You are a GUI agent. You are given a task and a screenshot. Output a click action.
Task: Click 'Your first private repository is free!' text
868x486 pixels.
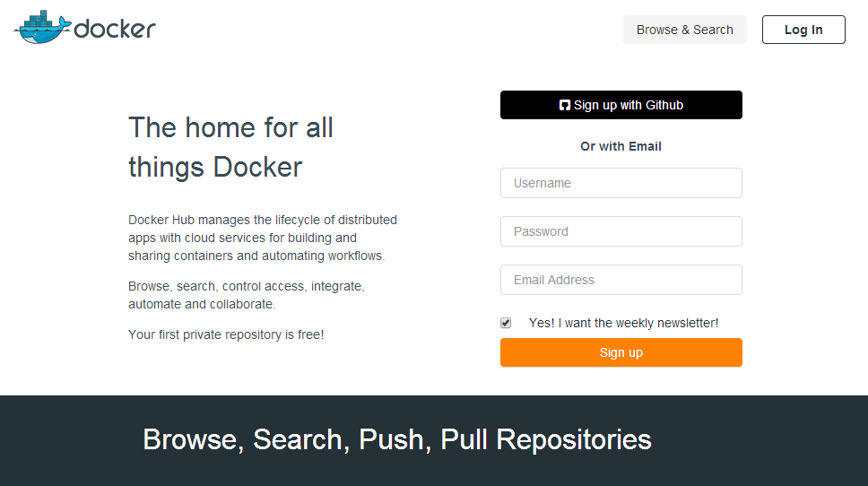click(226, 334)
